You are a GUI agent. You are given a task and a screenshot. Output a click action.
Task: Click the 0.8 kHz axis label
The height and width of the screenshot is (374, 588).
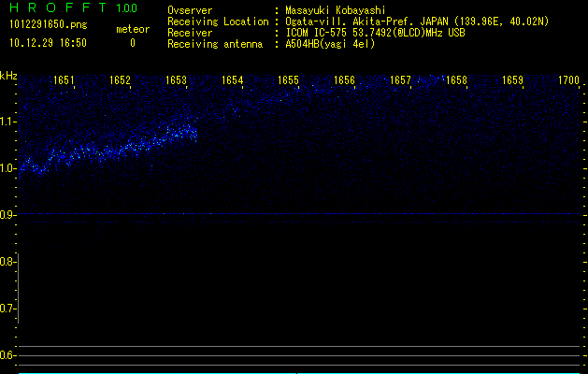(x=7, y=262)
